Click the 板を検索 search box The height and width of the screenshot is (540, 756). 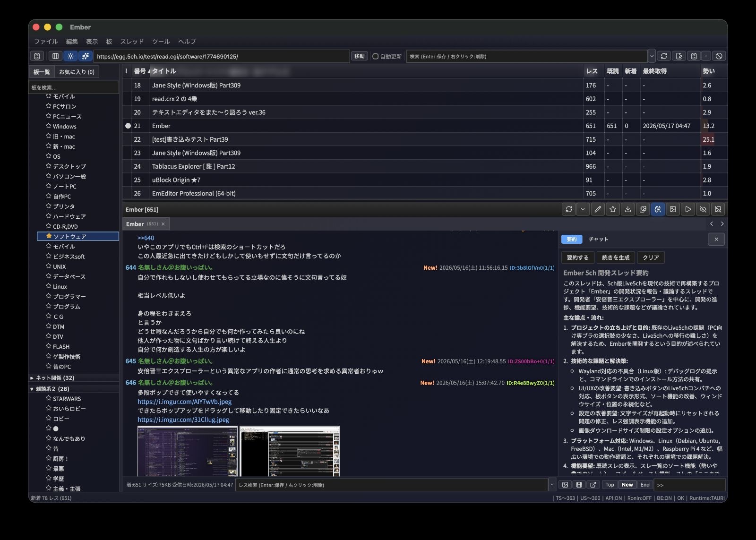pyautogui.click(x=74, y=87)
